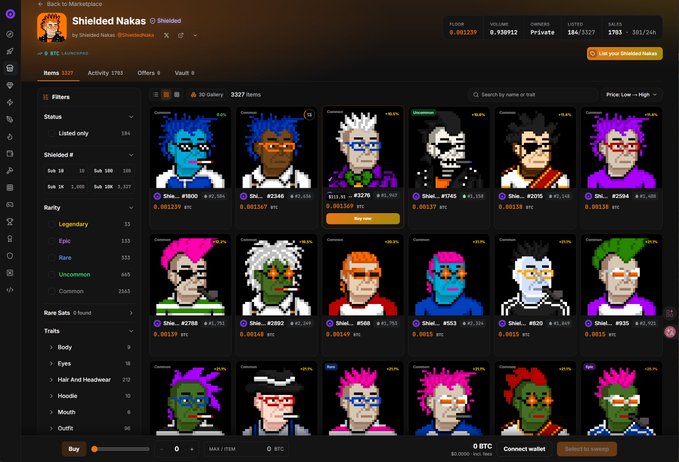Image resolution: width=679 pixels, height=462 pixels.
Task: Open the shield icon in sidebar
Action: 10,256
